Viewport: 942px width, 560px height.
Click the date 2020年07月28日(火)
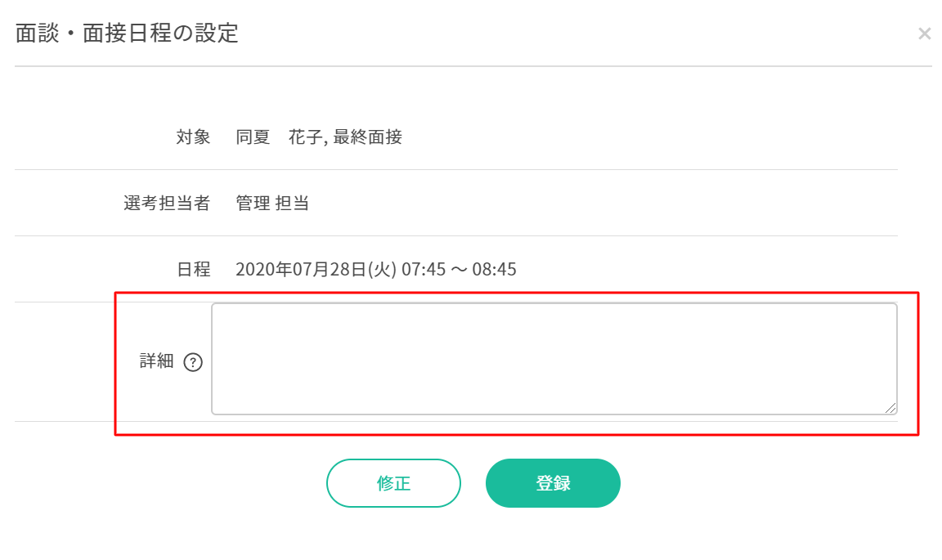point(316,269)
